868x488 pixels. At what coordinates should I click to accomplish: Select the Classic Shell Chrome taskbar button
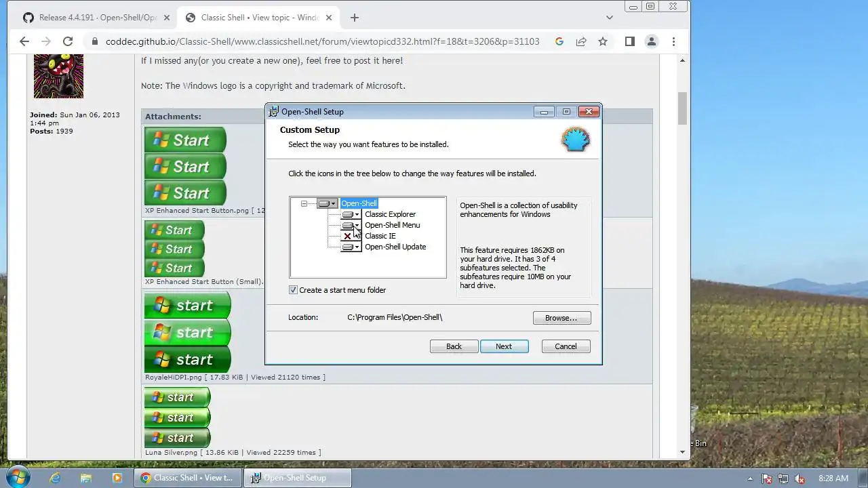[188, 478]
